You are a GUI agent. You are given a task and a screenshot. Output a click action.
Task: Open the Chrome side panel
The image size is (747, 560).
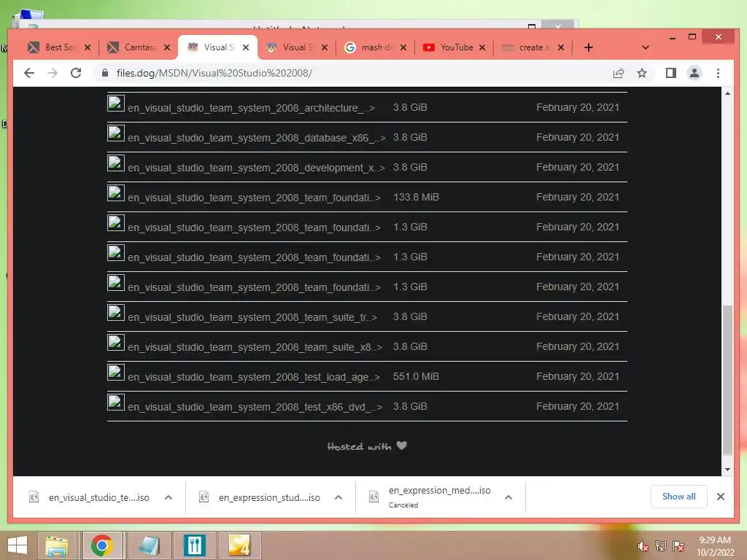[671, 73]
